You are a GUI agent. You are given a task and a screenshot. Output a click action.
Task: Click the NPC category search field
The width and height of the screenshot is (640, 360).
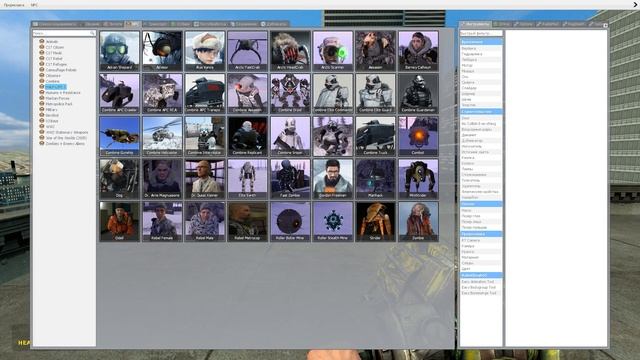[64, 33]
